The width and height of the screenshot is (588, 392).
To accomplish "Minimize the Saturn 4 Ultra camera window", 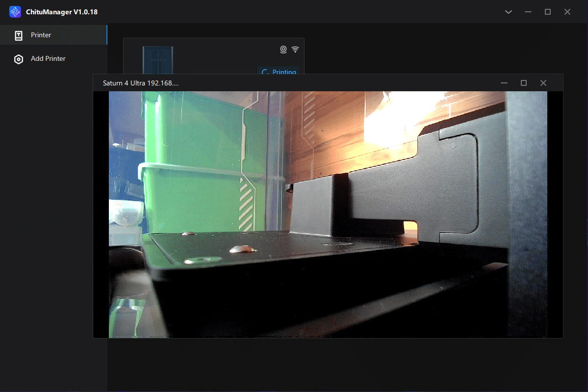I will 504,83.
